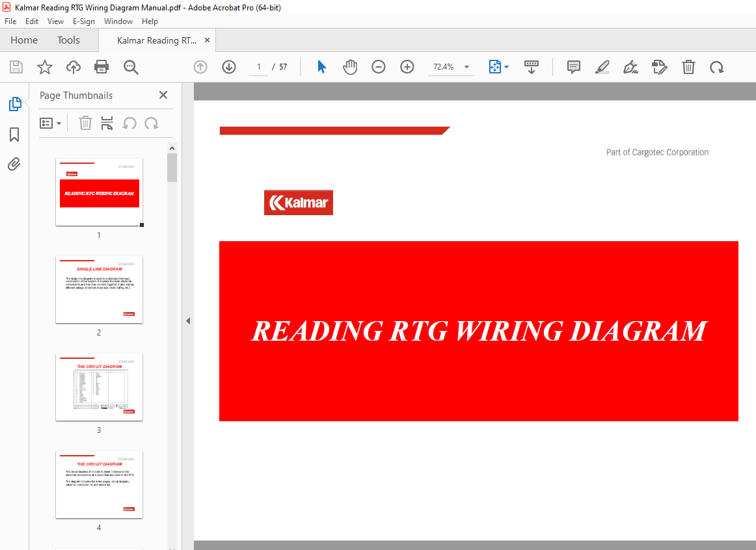The image size is (756, 550).
Task: Select the Kalmar Reading RT... document tab
Action: [157, 40]
